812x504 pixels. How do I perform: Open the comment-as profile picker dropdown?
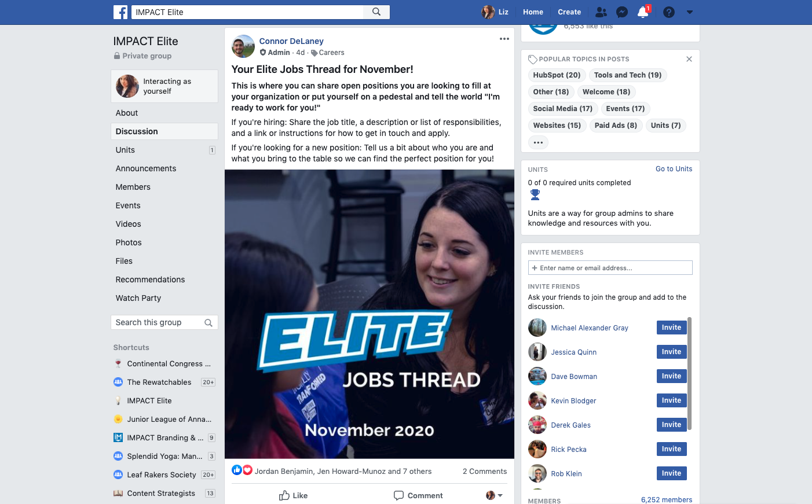(494, 495)
